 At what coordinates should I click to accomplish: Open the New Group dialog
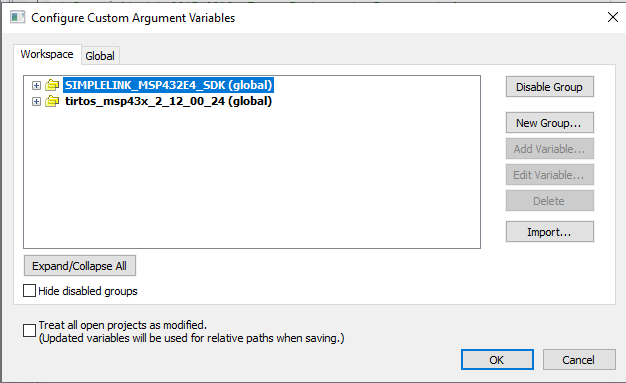pos(550,123)
